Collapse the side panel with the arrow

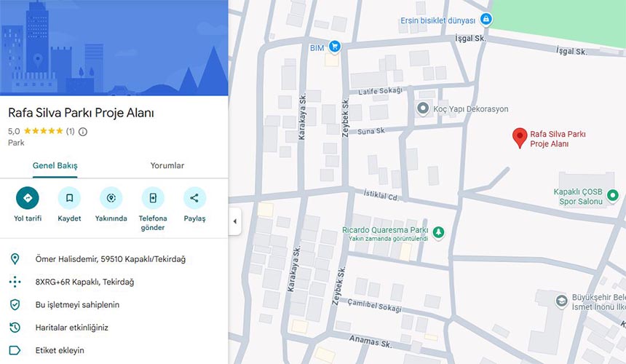234,221
